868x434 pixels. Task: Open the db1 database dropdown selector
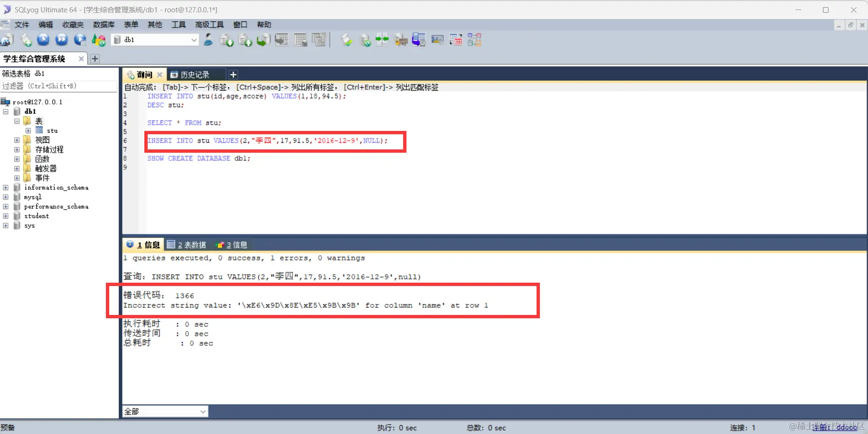click(194, 40)
